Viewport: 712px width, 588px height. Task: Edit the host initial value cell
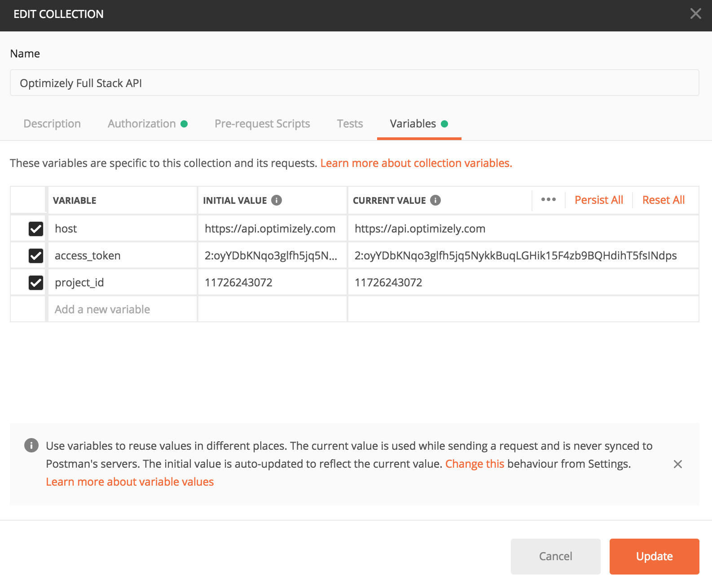[272, 228]
